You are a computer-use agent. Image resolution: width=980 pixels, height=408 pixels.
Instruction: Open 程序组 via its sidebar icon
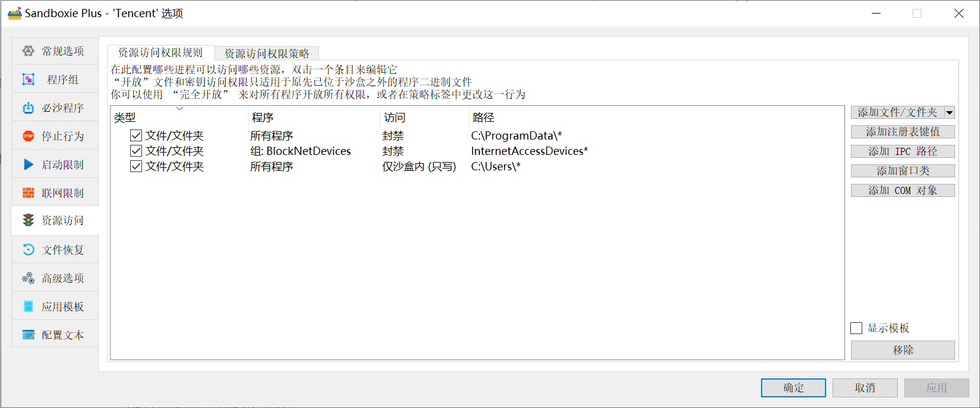28,79
